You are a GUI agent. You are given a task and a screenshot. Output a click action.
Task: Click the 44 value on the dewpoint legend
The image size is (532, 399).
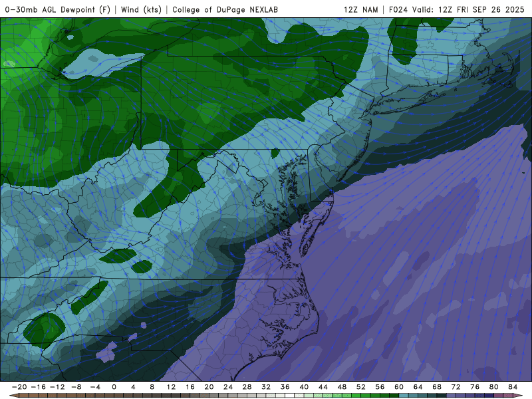click(x=323, y=387)
